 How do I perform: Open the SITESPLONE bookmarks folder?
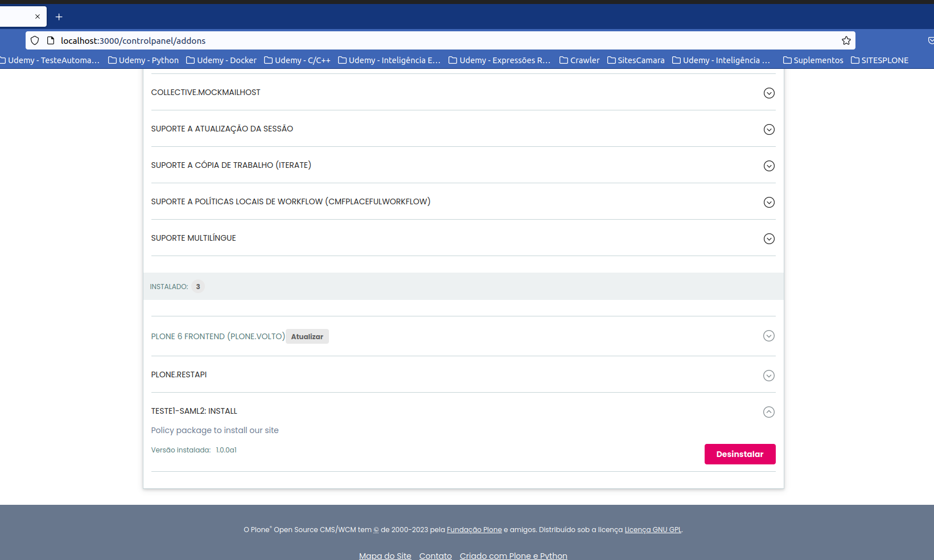883,60
